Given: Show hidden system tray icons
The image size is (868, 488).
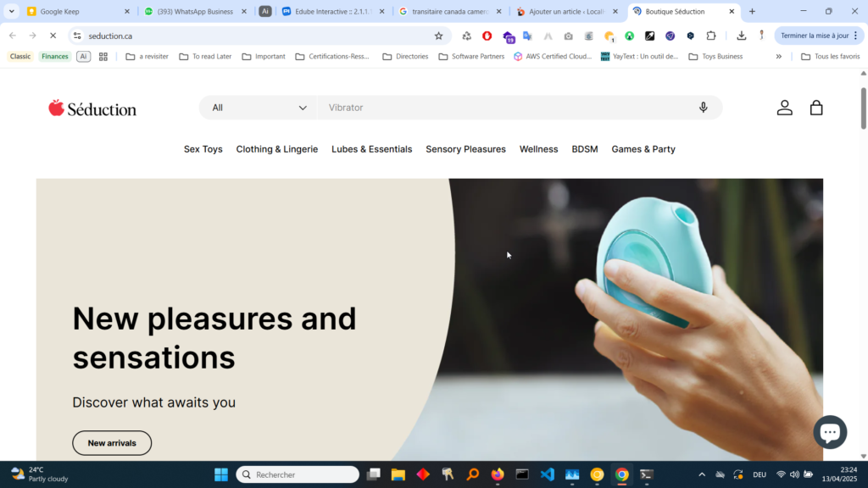Looking at the screenshot, I should click(702, 474).
